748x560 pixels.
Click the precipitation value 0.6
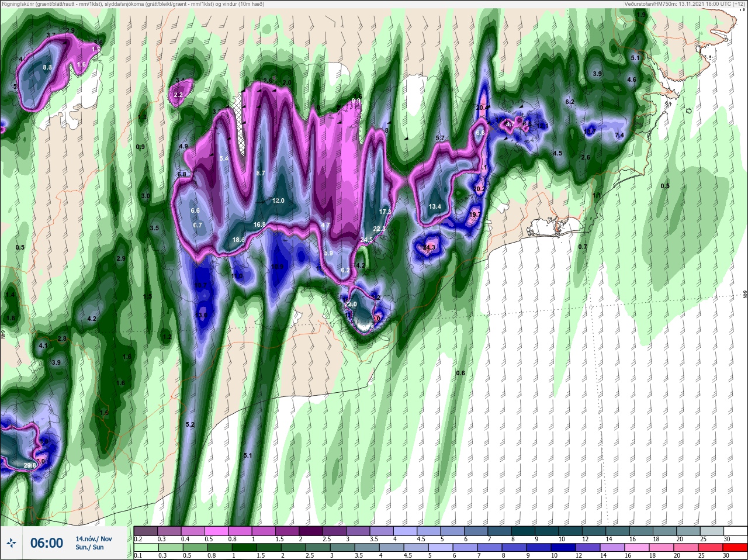point(460,373)
